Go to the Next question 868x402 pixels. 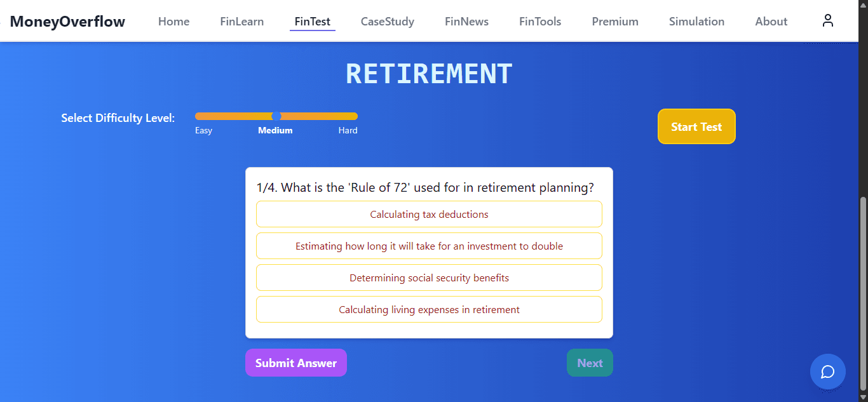[590, 363]
